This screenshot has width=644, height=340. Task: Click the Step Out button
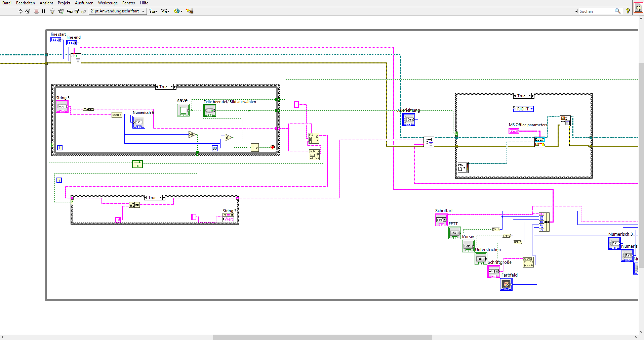coord(84,11)
